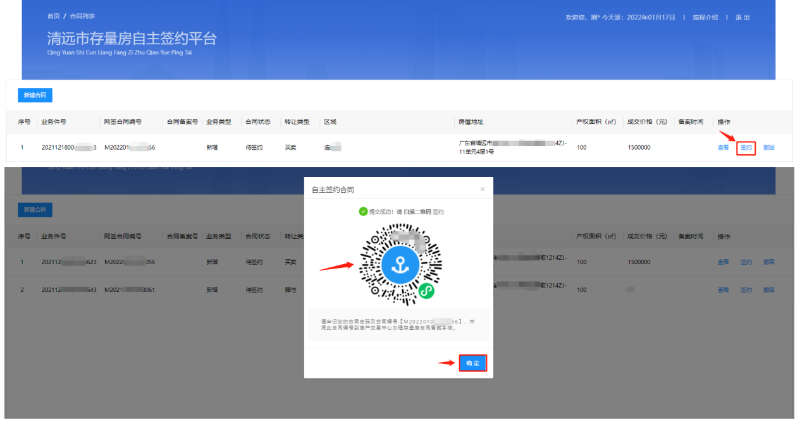Click 撤回 in the dimmed row ending 3061

(x=769, y=290)
